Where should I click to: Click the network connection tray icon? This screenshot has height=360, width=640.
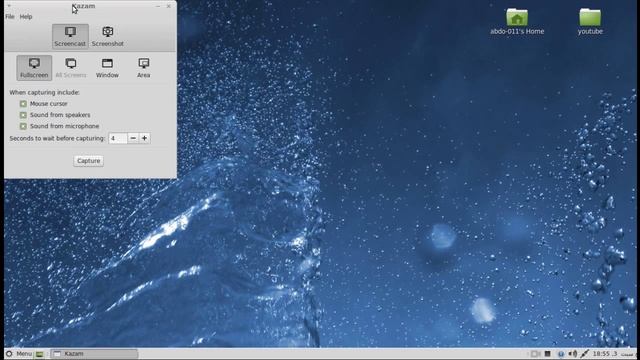pyautogui.click(x=584, y=354)
